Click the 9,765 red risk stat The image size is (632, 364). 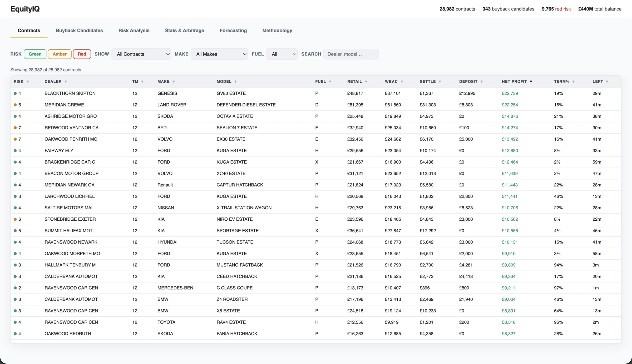556,9
